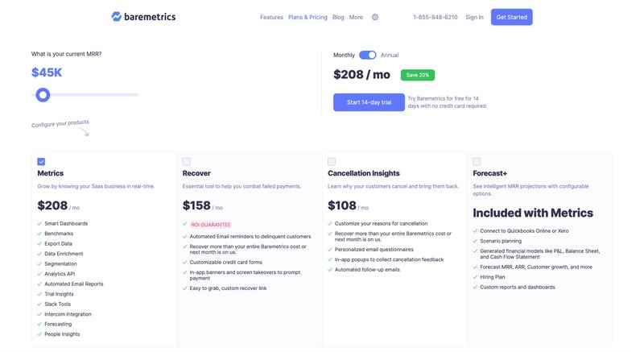644x352 pixels.
Task: Expand the More navigation dropdown
Action: (x=356, y=17)
